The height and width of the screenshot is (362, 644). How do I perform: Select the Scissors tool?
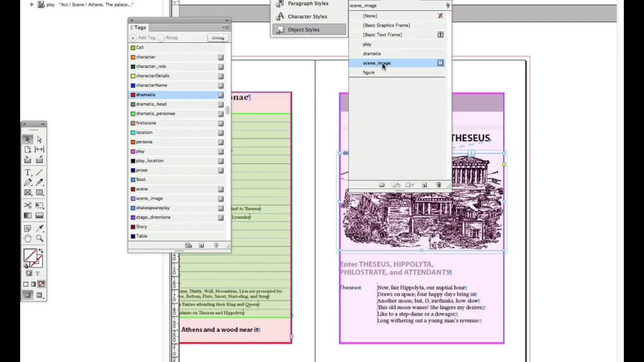coord(28,205)
